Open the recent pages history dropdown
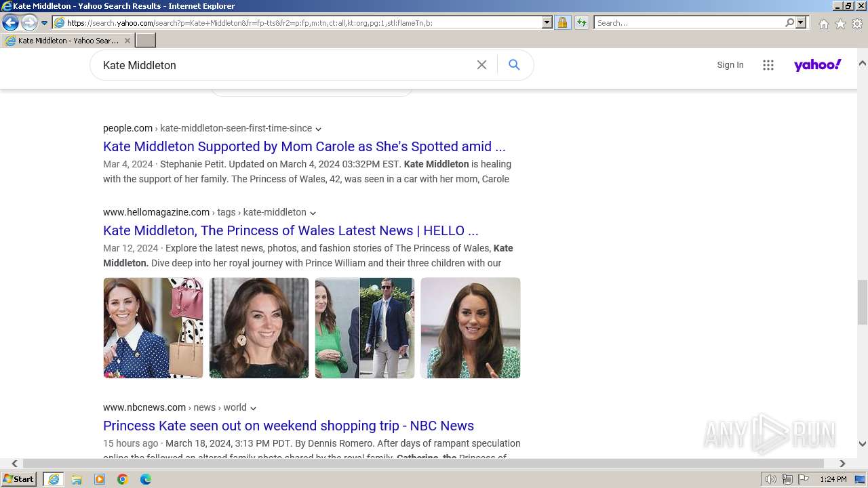This screenshot has width=868, height=488. click(x=44, y=23)
